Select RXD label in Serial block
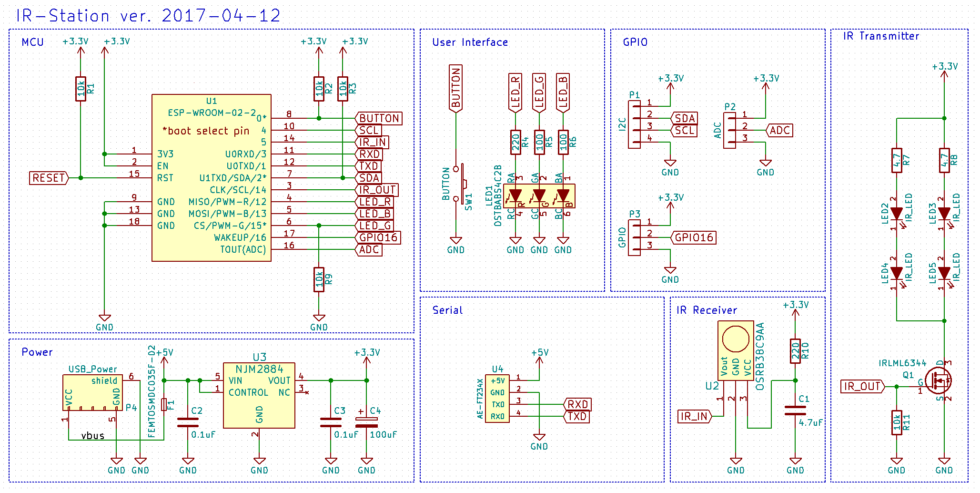Screen dimensions: 980x493 click(577, 404)
